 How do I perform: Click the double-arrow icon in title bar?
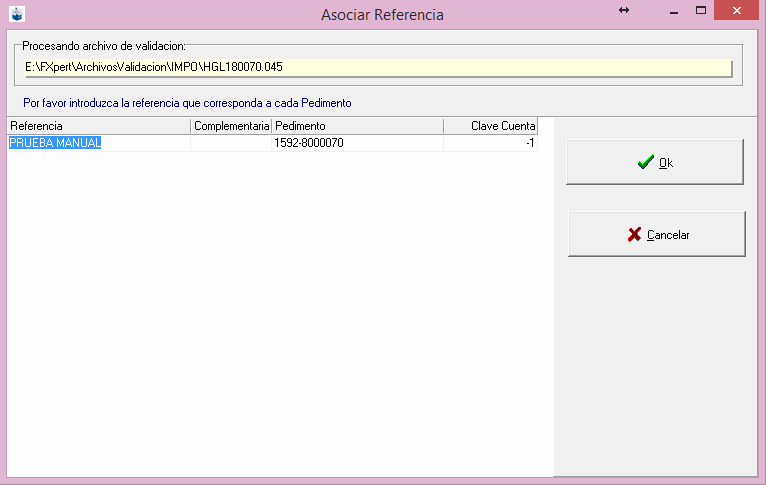tap(624, 10)
